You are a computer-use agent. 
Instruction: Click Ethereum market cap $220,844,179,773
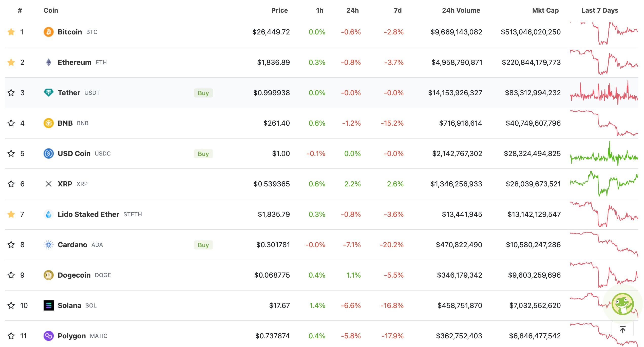pyautogui.click(x=531, y=62)
